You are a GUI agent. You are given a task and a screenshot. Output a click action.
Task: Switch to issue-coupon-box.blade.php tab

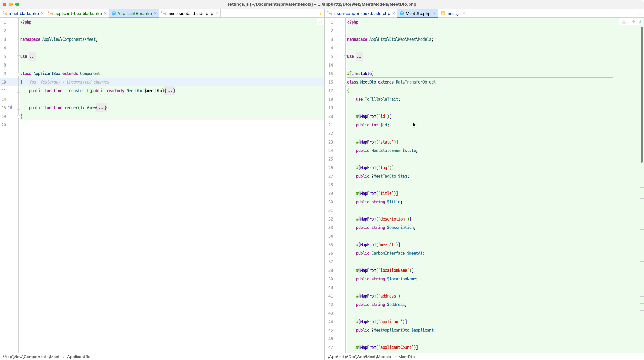coord(361,13)
